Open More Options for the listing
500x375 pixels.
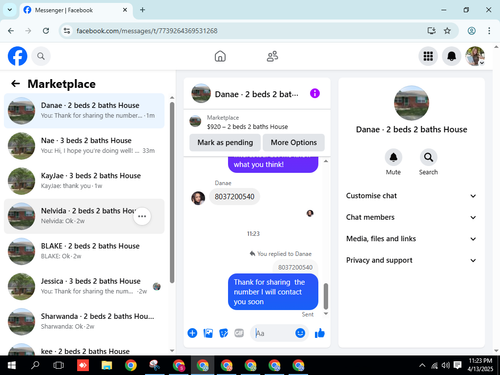294,142
